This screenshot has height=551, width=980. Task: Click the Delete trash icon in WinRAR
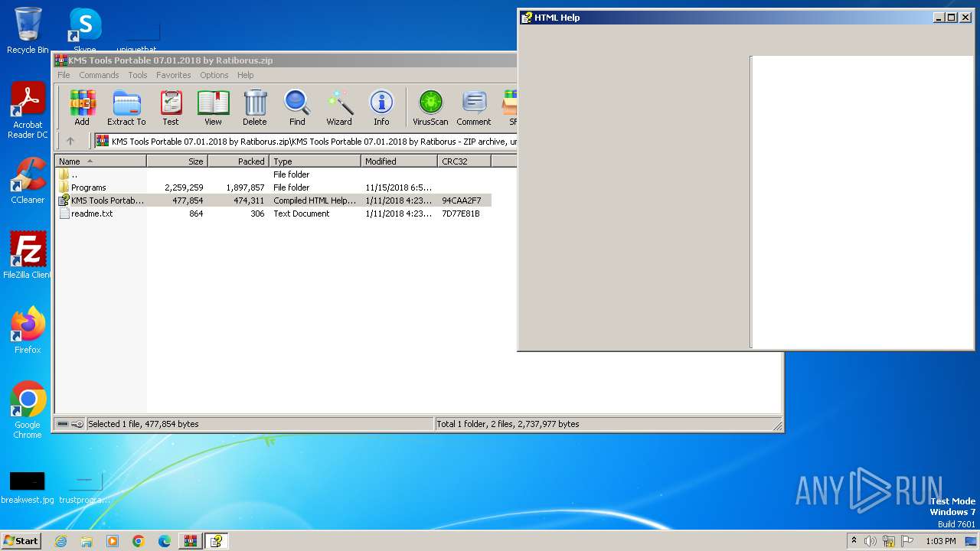[x=255, y=107]
